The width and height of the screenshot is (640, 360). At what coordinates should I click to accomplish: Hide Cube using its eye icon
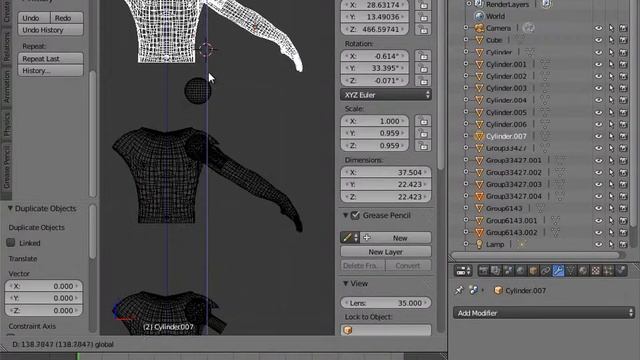pos(598,40)
